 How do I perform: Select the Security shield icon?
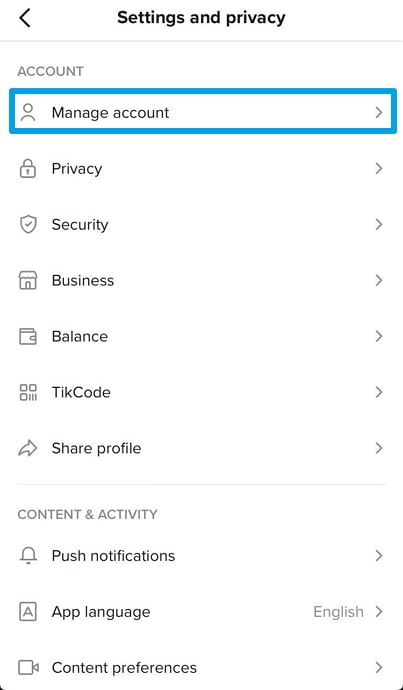click(x=28, y=224)
